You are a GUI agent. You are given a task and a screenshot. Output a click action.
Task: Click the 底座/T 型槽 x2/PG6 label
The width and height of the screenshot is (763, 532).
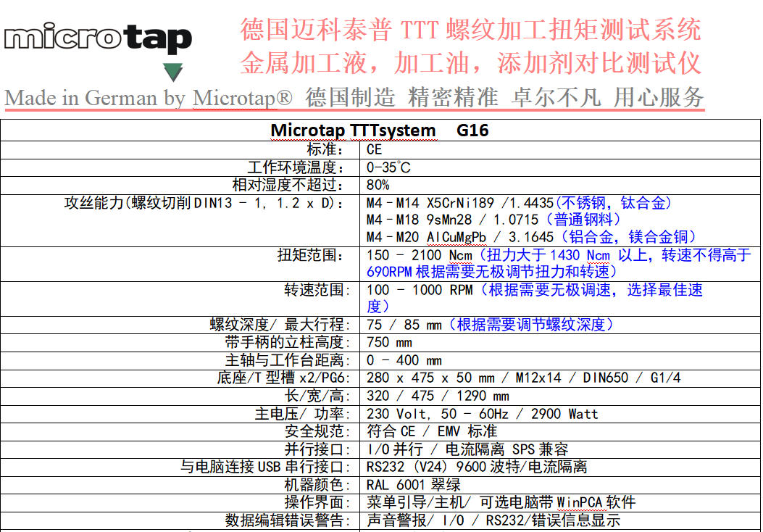(284, 378)
